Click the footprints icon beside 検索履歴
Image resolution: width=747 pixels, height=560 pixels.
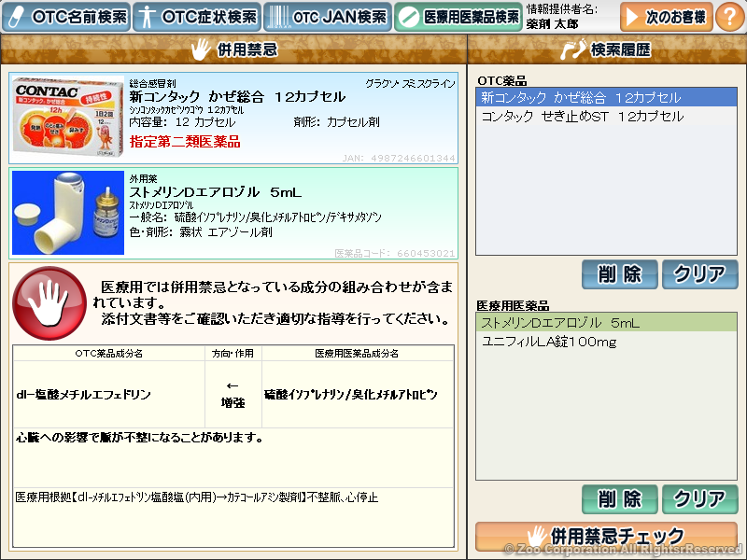coord(572,49)
